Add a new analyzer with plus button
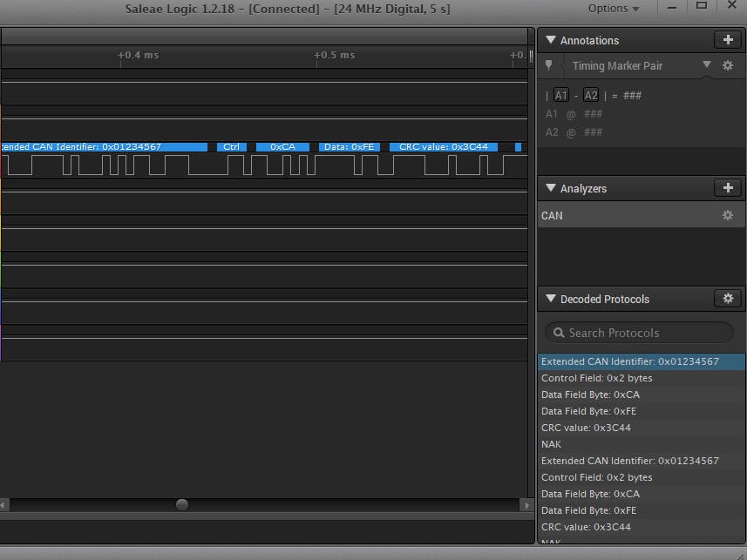Screen dimensions: 747x560 [728, 188]
